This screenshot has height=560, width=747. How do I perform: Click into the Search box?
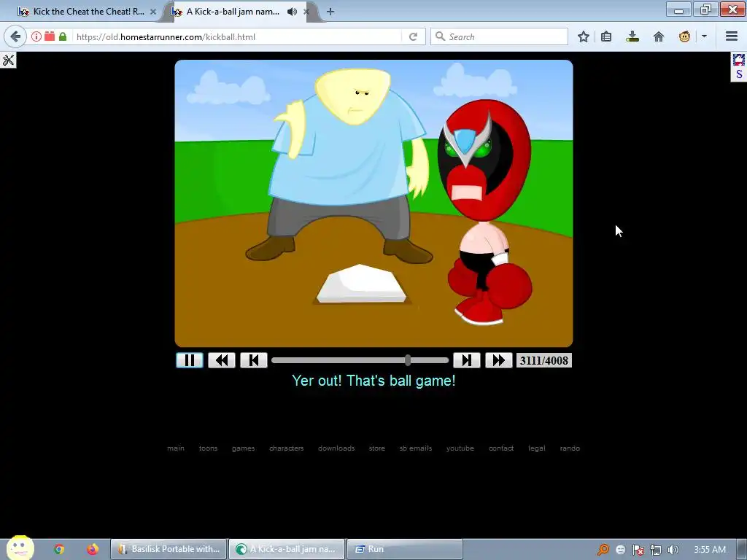[499, 36]
